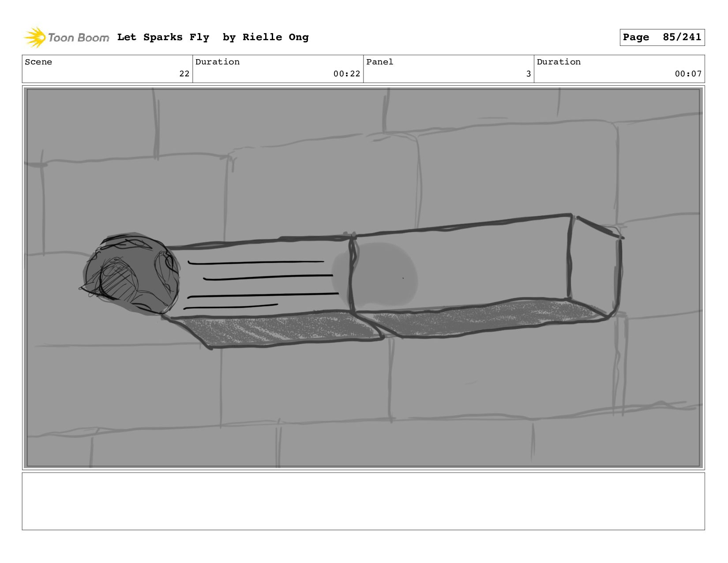Click the panel duration value "00:07"
The width and height of the screenshot is (728, 563).
click(x=688, y=74)
